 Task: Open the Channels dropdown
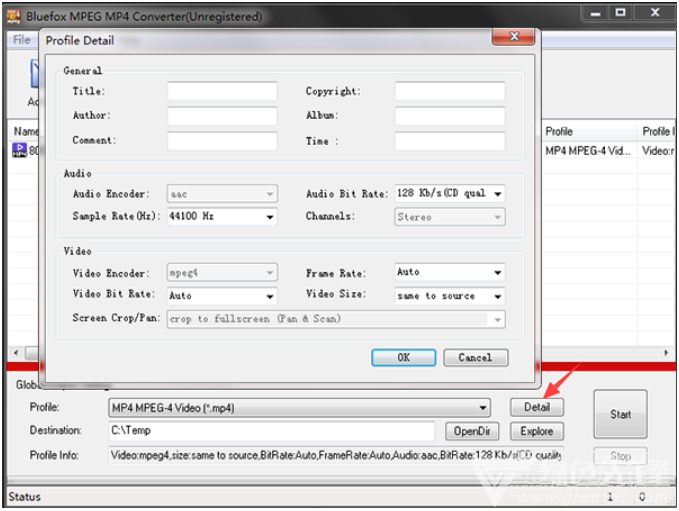(x=450, y=217)
